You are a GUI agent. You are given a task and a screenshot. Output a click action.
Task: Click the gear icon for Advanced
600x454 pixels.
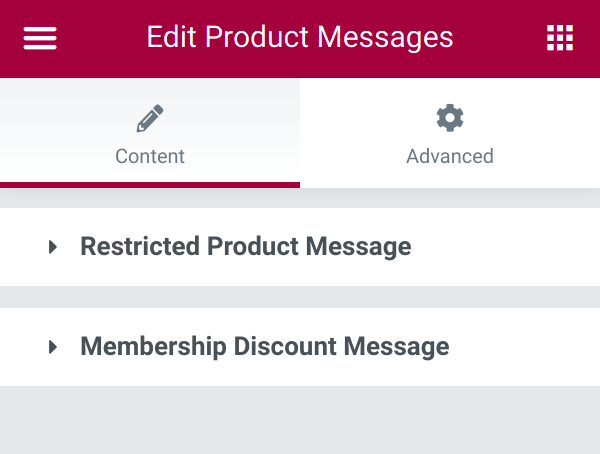tap(450, 118)
